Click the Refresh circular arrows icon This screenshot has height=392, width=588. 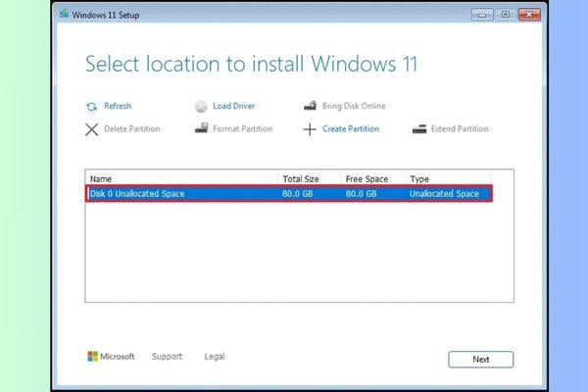point(91,107)
